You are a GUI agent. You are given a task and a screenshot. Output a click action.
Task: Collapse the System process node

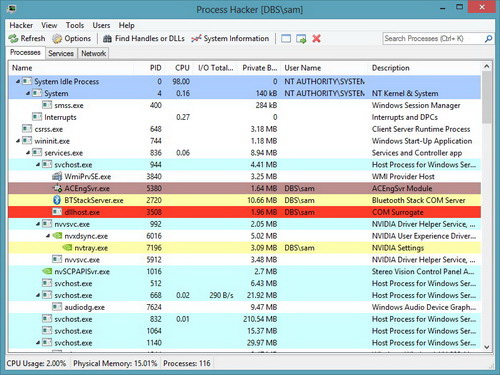pos(28,93)
